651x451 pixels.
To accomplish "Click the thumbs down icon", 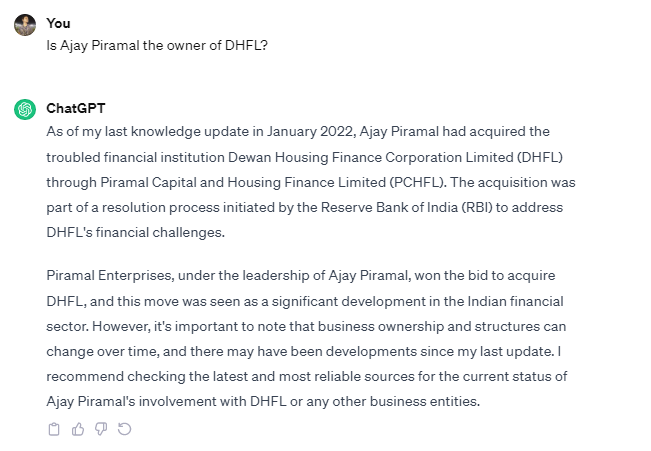I will (x=101, y=429).
